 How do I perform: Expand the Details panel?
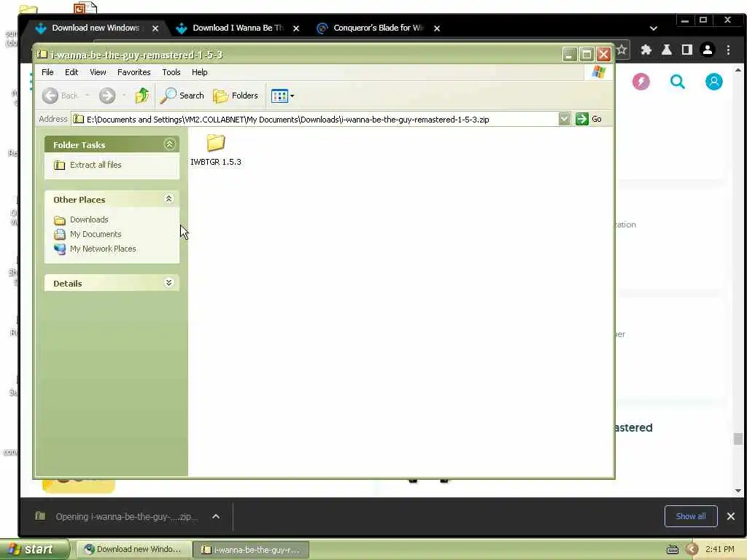(x=169, y=283)
